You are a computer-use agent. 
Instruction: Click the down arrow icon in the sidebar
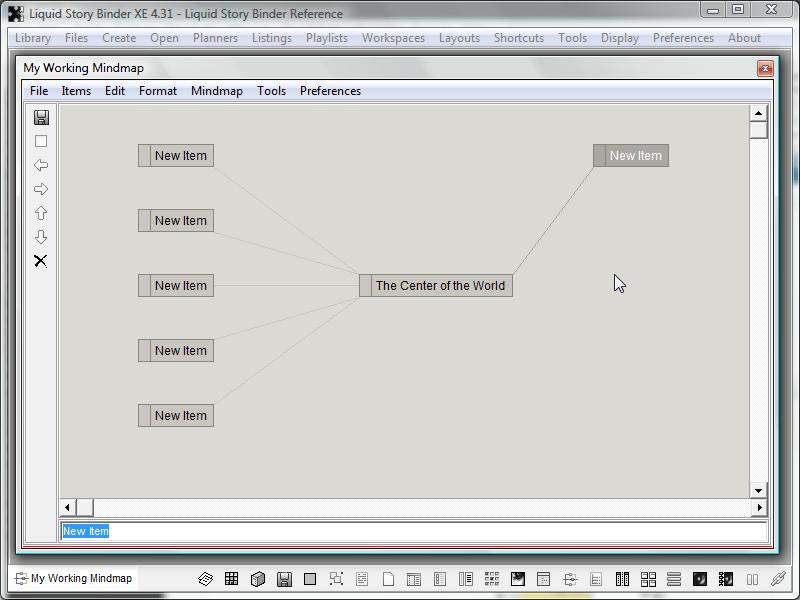(41, 237)
